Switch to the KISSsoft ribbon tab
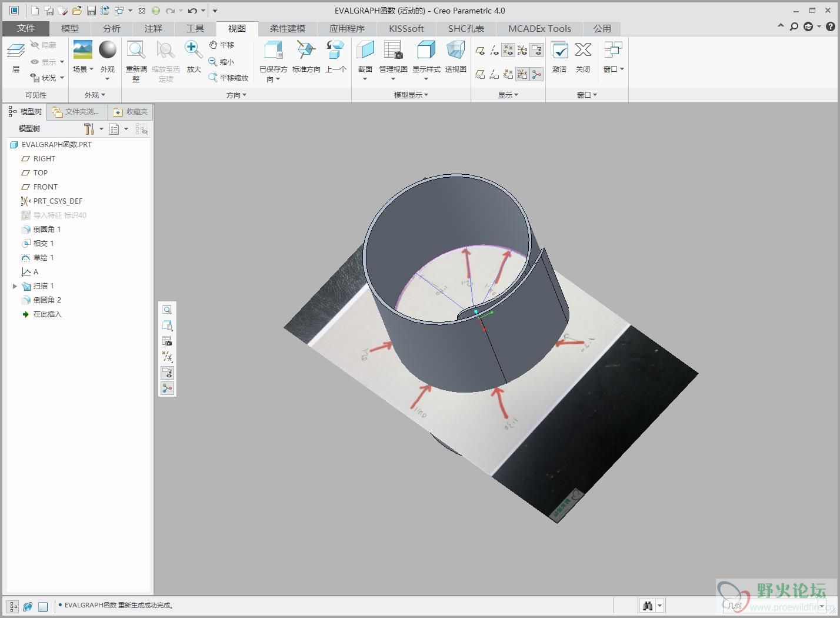 (406, 28)
